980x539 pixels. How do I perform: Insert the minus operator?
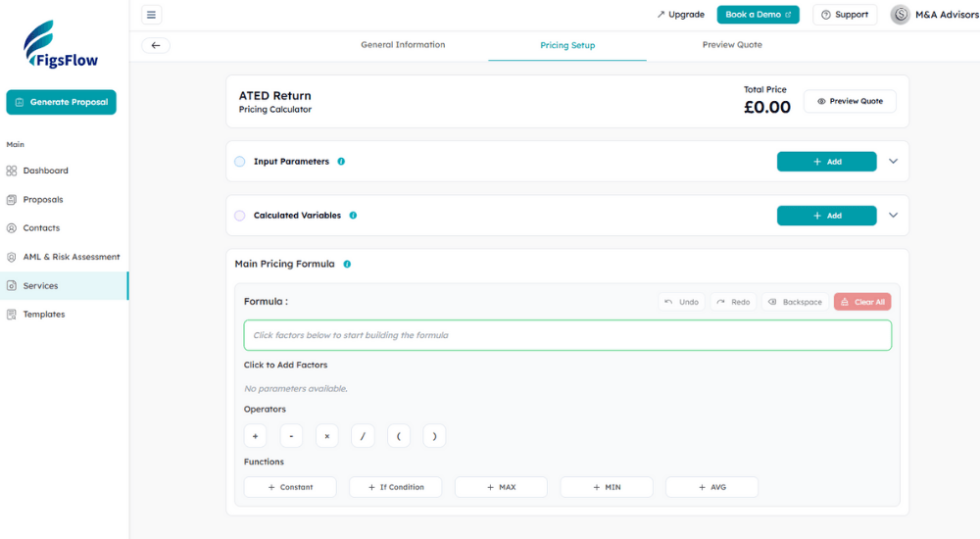[x=291, y=436]
